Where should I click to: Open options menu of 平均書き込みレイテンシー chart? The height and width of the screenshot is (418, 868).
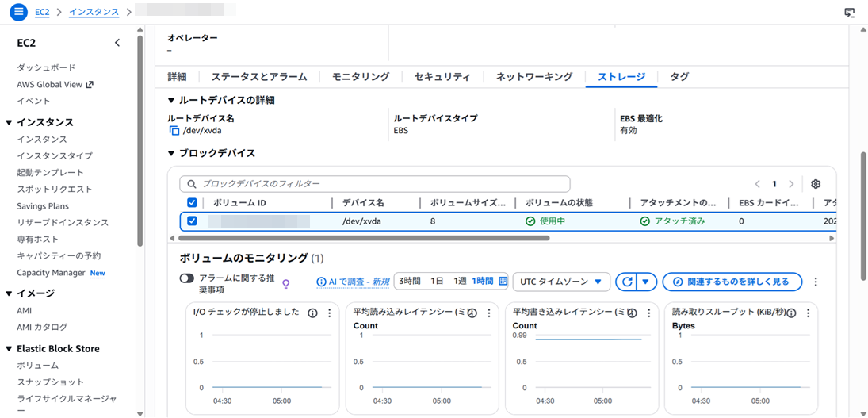(x=649, y=313)
